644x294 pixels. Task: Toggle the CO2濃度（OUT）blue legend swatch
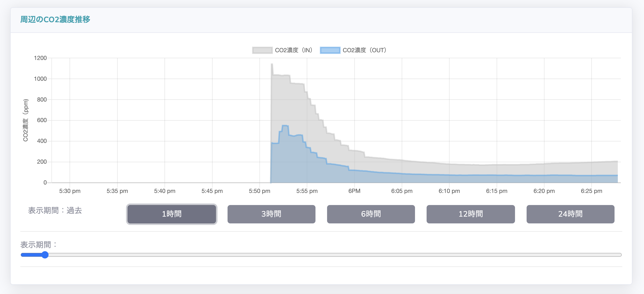click(x=330, y=50)
